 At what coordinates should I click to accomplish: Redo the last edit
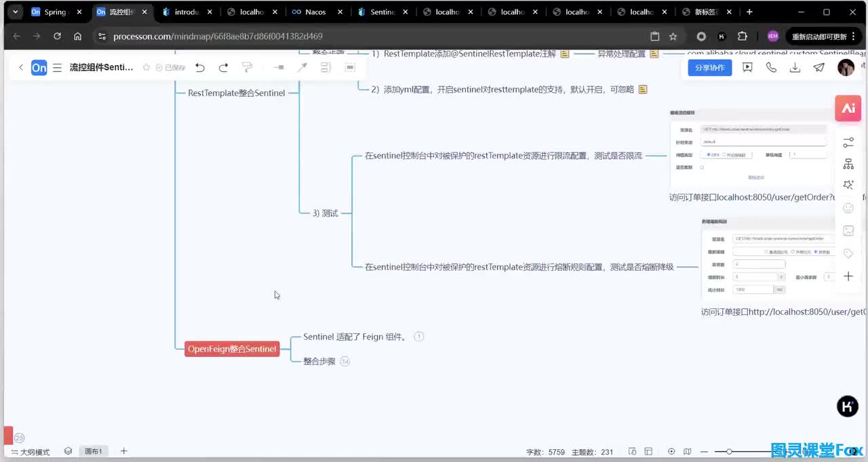[223, 68]
